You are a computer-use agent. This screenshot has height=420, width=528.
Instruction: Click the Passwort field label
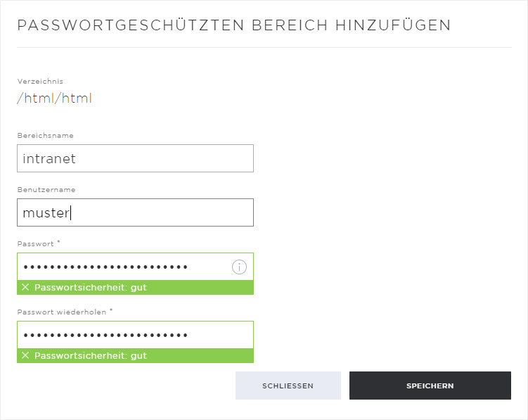click(x=35, y=243)
